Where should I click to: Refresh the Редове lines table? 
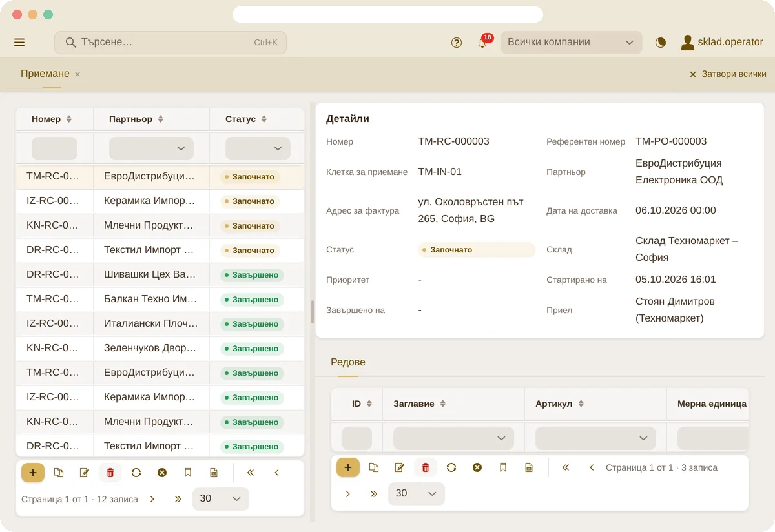click(451, 467)
